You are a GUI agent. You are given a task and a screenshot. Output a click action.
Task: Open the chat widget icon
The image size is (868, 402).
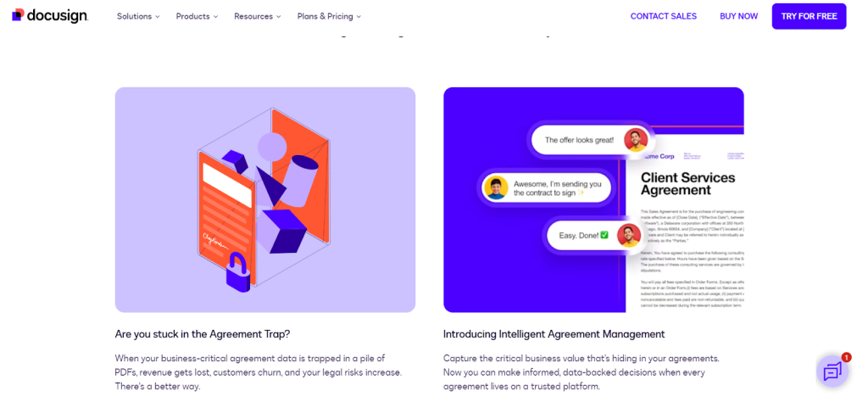pos(832,371)
